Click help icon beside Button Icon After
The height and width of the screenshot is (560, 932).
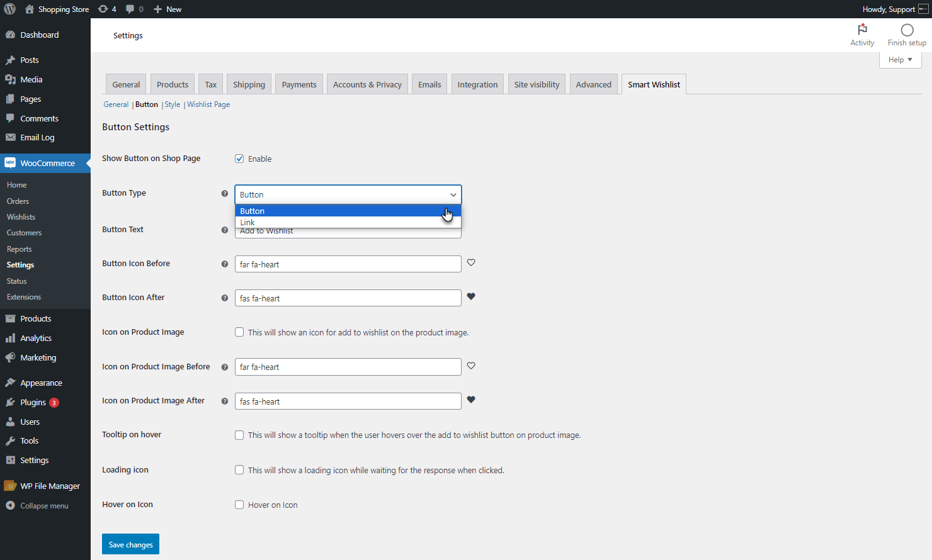point(225,298)
